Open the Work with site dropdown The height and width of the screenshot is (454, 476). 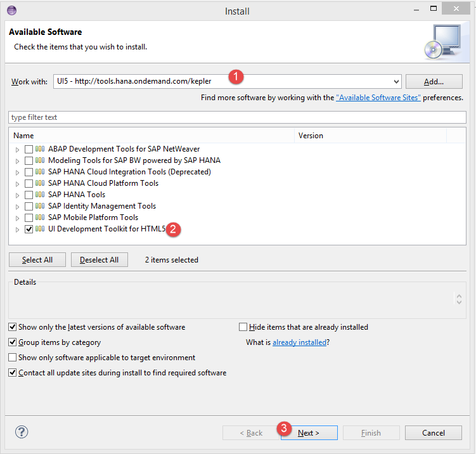pyautogui.click(x=397, y=81)
